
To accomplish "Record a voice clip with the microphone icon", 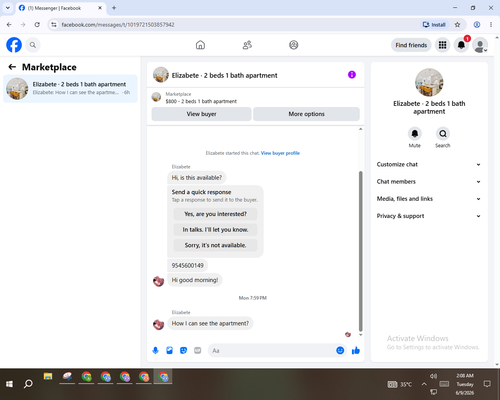I will 155,350.
